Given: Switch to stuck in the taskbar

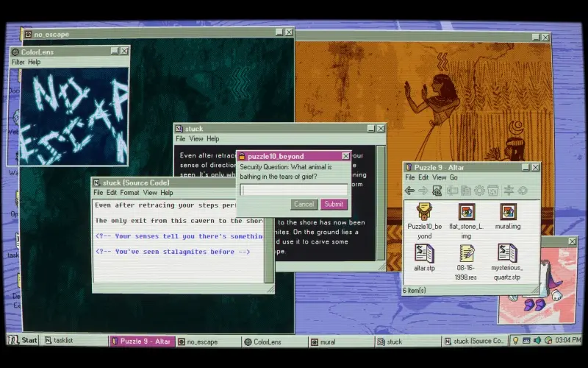Looking at the screenshot, I should point(407,342).
